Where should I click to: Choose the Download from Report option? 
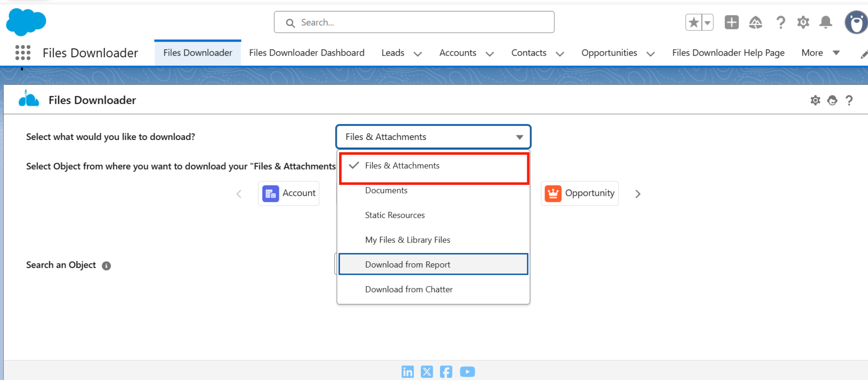tap(434, 264)
